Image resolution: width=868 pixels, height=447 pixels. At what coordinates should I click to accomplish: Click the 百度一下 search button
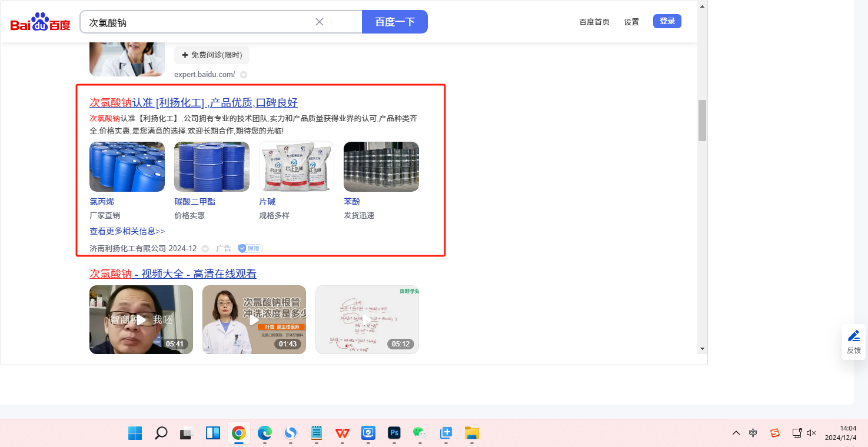click(395, 22)
